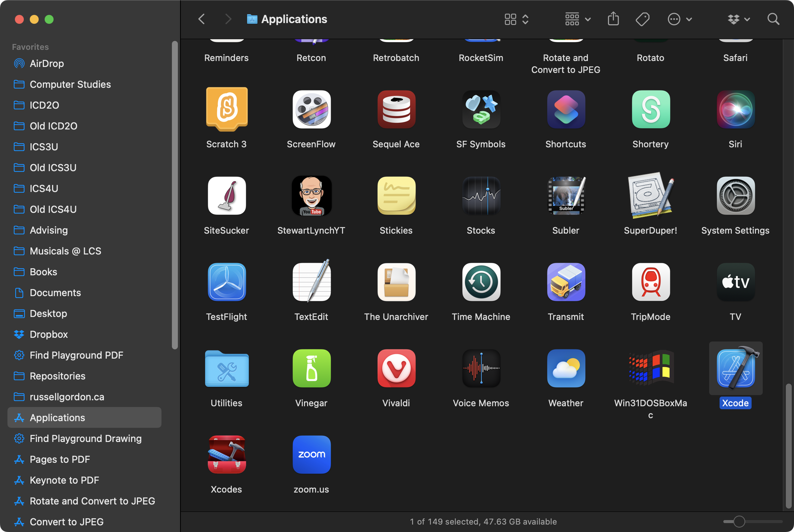Open the Action ellipsis menu dropdown

point(679,19)
